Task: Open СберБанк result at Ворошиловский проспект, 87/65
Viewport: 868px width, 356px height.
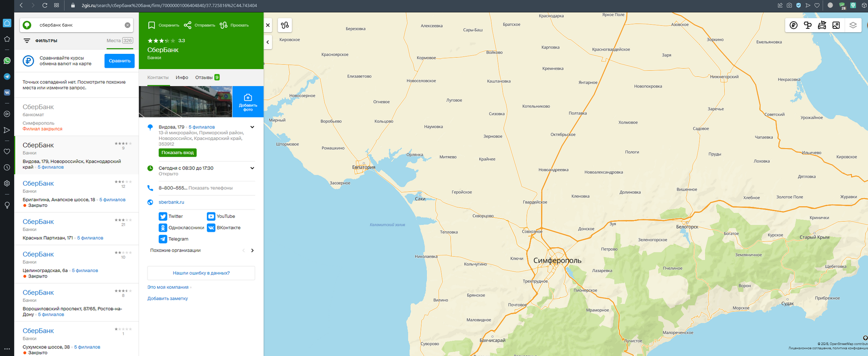Action: click(77, 303)
